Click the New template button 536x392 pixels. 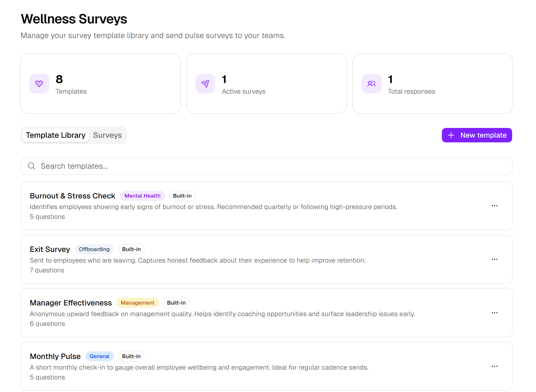(477, 135)
